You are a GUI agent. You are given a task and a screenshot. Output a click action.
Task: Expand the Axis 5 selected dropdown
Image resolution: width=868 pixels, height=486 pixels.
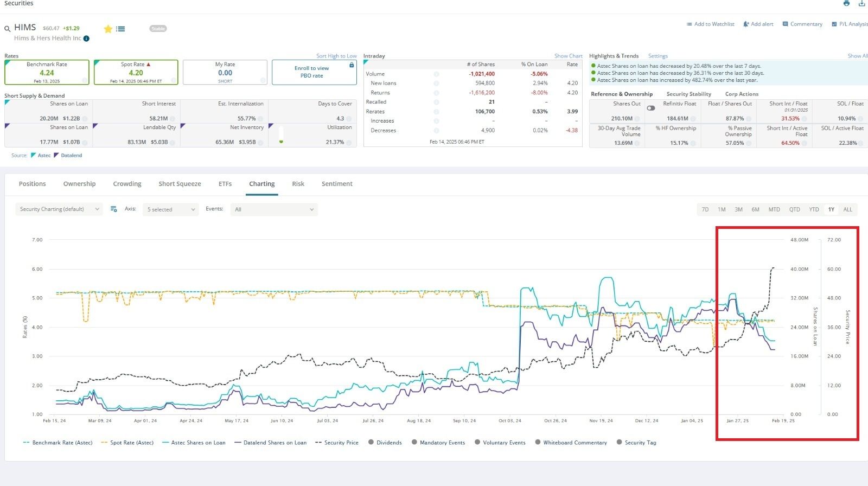(171, 209)
